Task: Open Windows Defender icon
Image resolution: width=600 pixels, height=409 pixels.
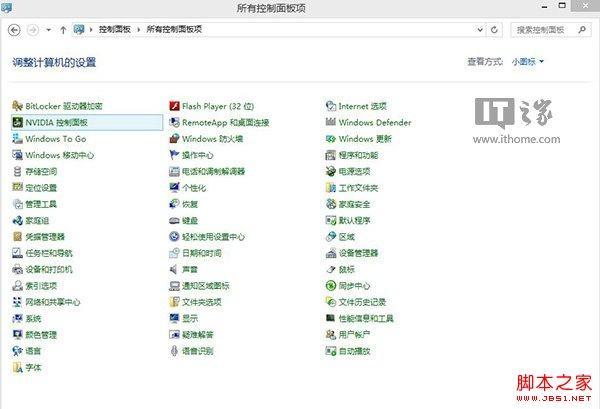Action: click(331, 123)
